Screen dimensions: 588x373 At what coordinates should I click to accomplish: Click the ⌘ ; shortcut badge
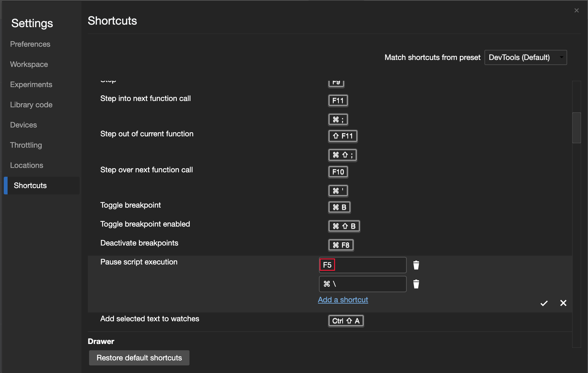[338, 120]
